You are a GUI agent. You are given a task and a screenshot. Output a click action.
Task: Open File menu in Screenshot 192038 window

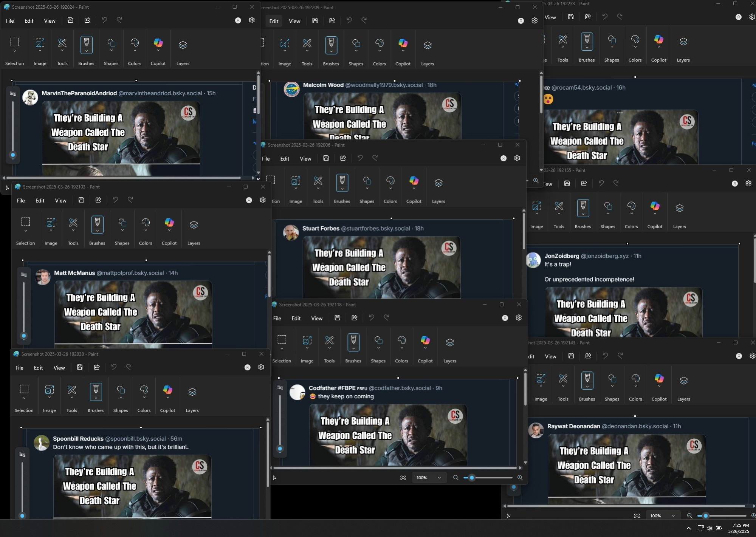[19, 368]
